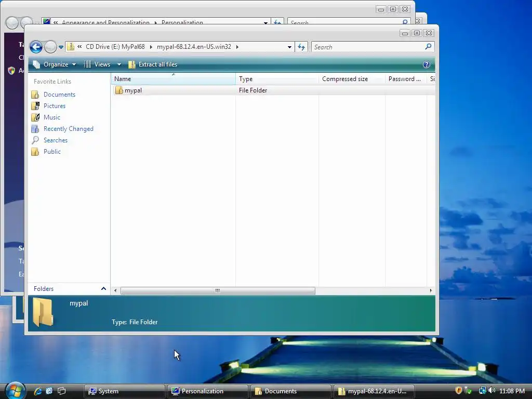Screen dimensions: 532x399
Task: Click scrollbar left arrow
Action: click(x=115, y=290)
